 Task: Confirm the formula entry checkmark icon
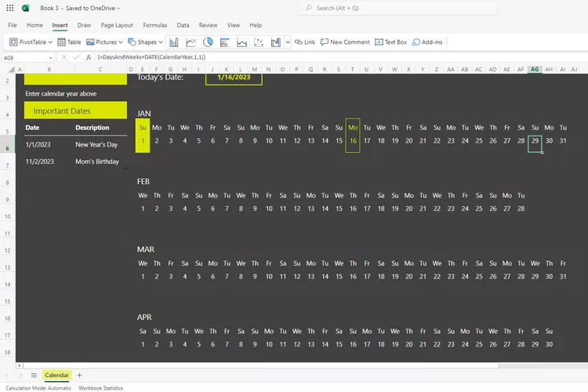click(77, 57)
